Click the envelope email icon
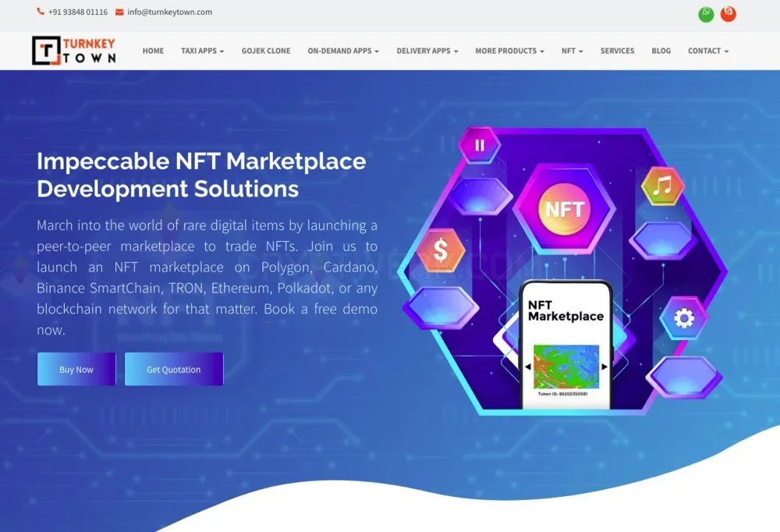 pos(119,12)
